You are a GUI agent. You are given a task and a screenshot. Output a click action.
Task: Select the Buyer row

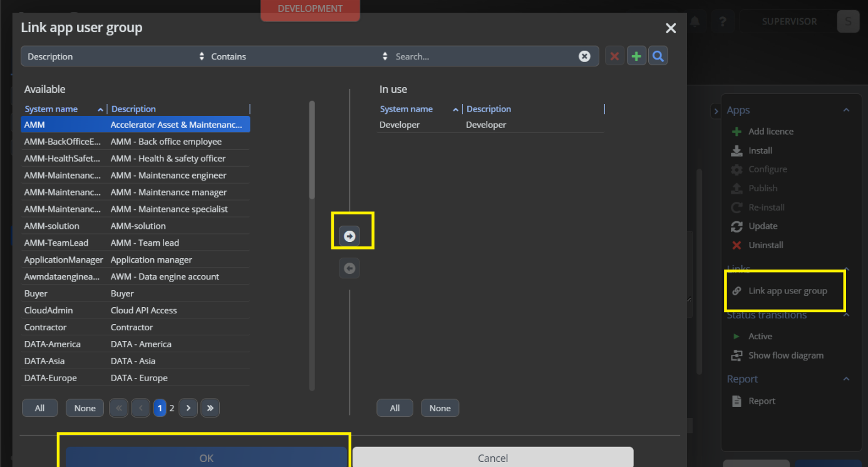135,294
